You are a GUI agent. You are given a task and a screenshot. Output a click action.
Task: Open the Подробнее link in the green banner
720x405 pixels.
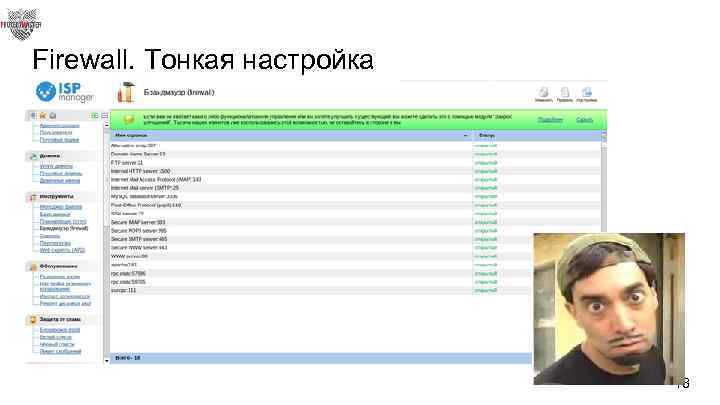[x=550, y=120]
